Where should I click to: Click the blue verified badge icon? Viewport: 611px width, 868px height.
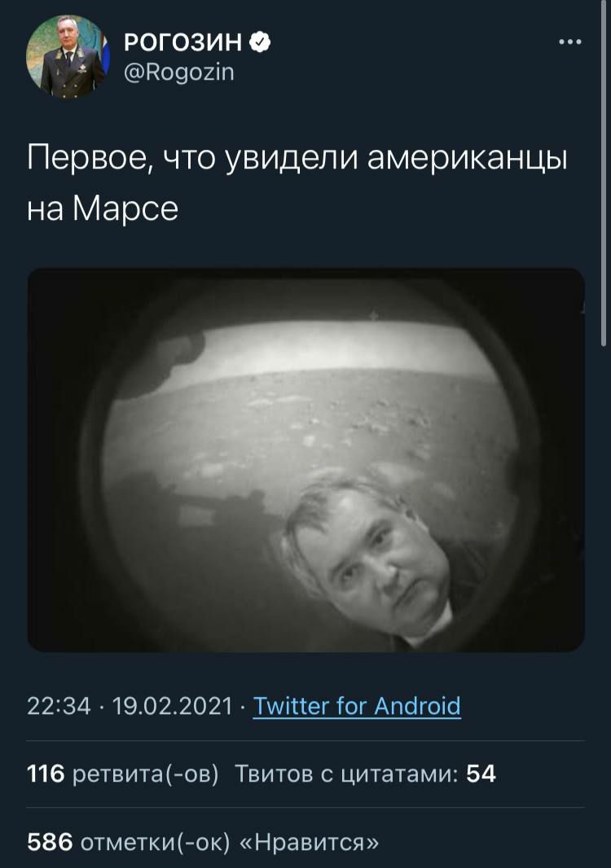click(x=261, y=42)
